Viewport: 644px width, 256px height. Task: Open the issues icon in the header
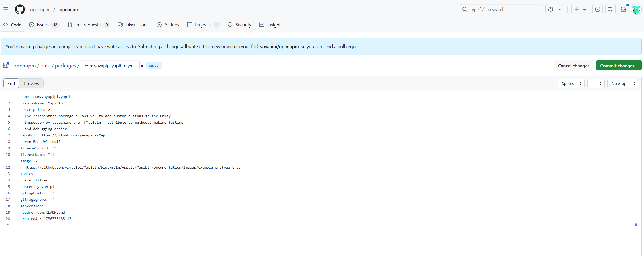[x=597, y=10]
